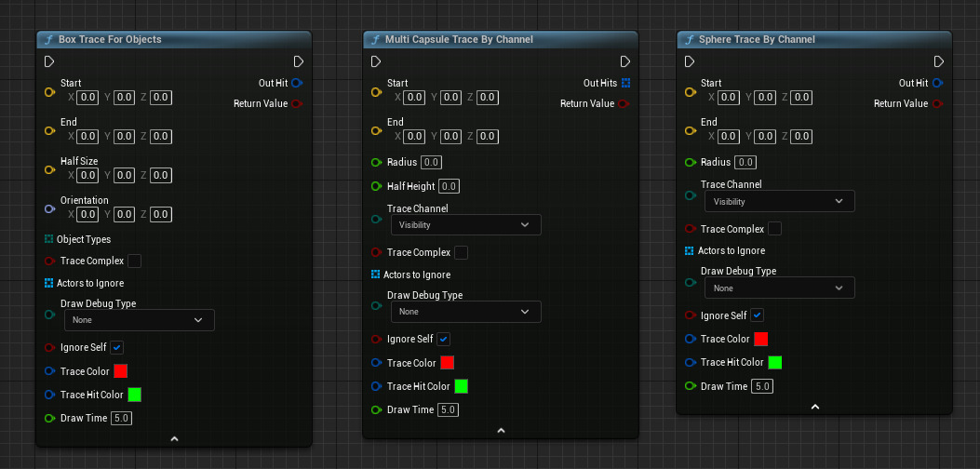Enable Trace Complex on Multi Capsule Trace
The width and height of the screenshot is (980, 469).
point(462,252)
